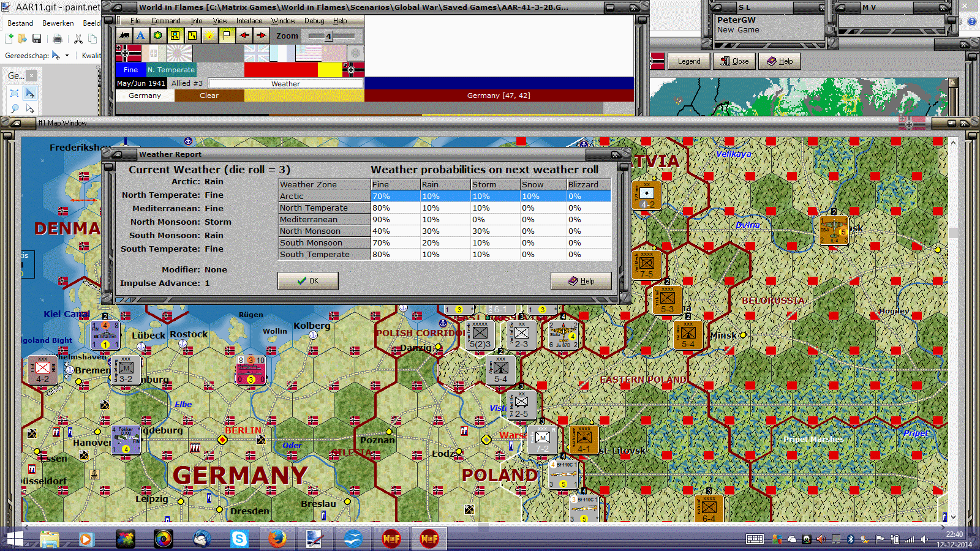Open the View menu
The height and width of the screenshot is (551, 980).
pyautogui.click(x=220, y=21)
